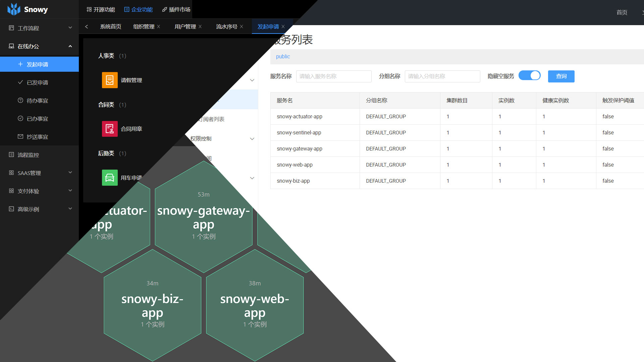The height and width of the screenshot is (362, 644).
Task: Click the question icon beside 待办事宜
Action: point(20,101)
